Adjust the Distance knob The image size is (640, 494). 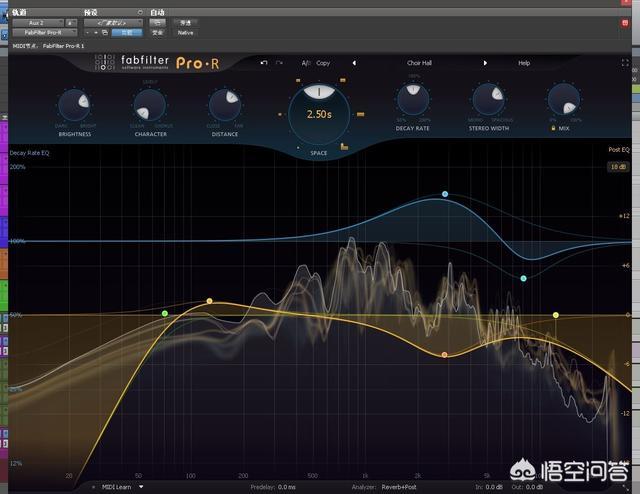pos(225,105)
